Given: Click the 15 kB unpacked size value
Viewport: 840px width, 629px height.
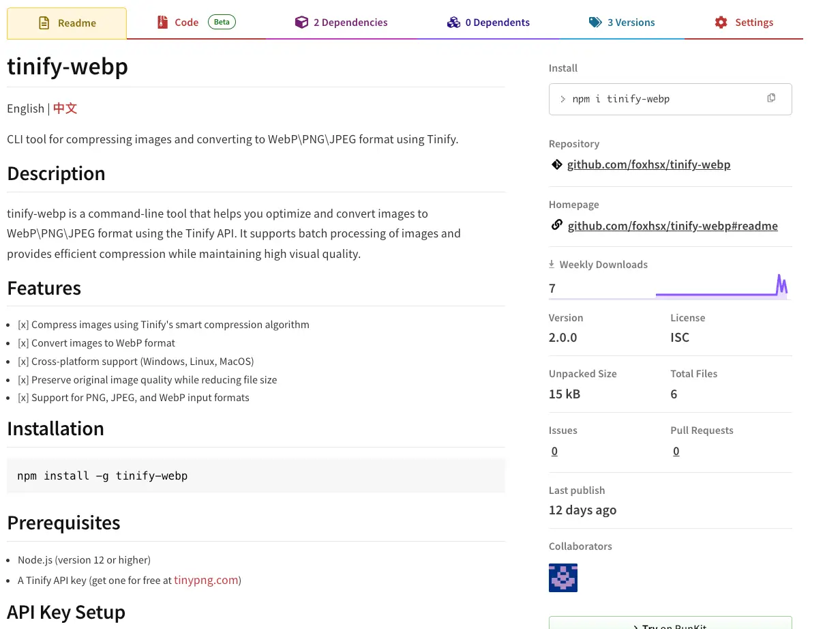Looking at the screenshot, I should [x=565, y=394].
